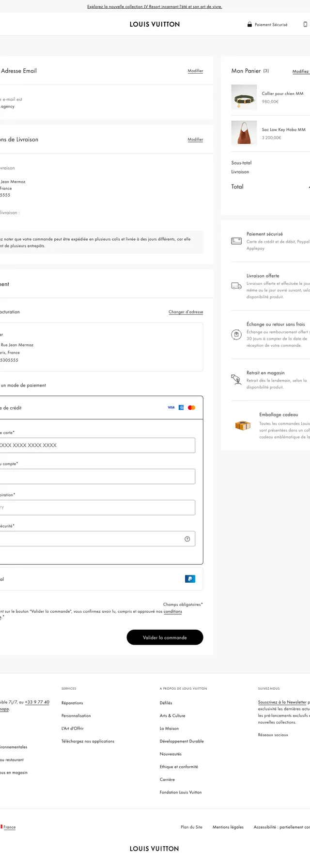Click the Sous-total label in the cart

point(242,163)
